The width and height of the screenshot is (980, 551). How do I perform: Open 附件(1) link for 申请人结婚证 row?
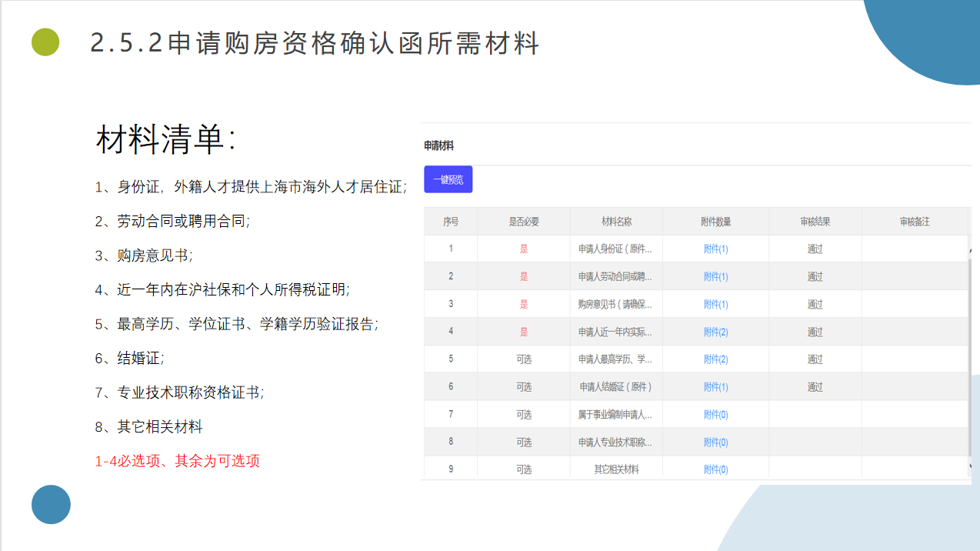715,387
